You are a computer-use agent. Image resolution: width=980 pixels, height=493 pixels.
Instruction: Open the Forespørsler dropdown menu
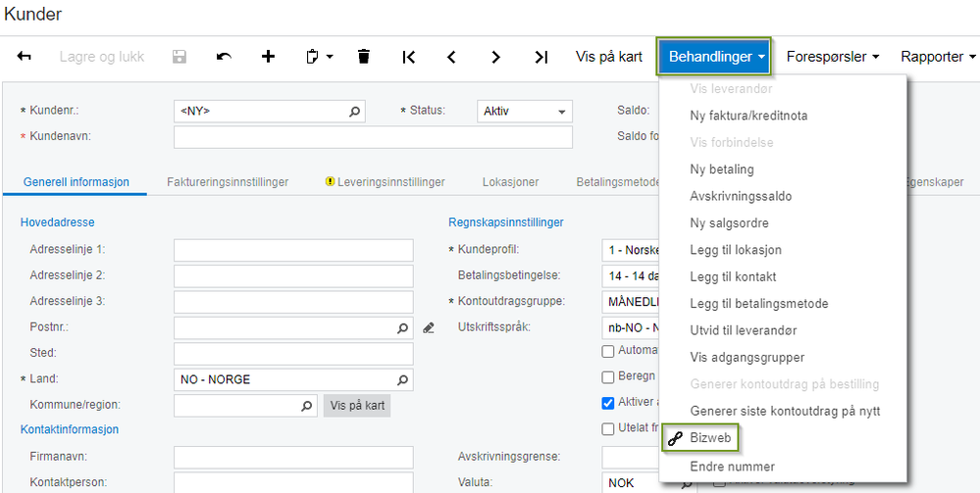click(x=833, y=57)
